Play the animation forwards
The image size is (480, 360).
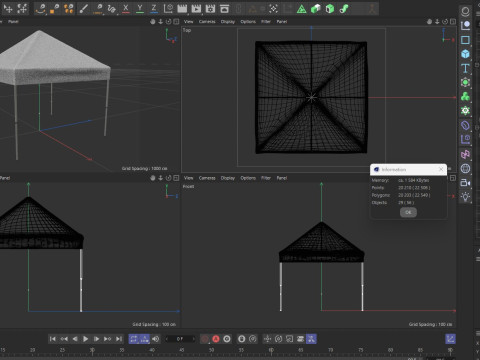point(85,339)
